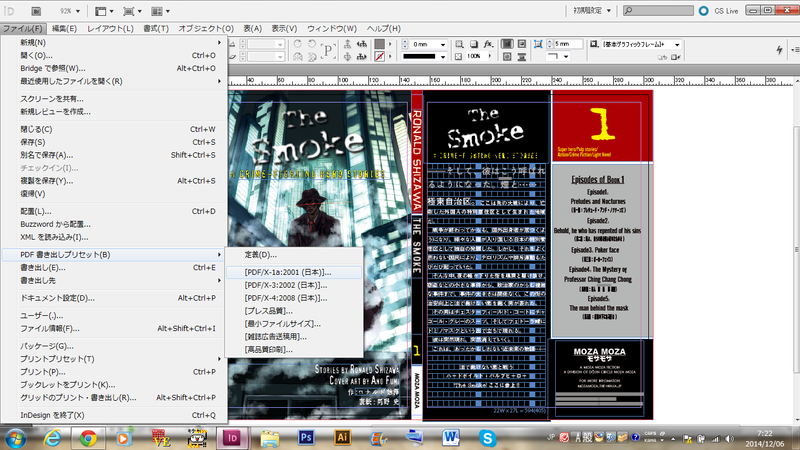The height and width of the screenshot is (450, 800).
Task: Click the stroke none swatch
Action: click(380, 57)
